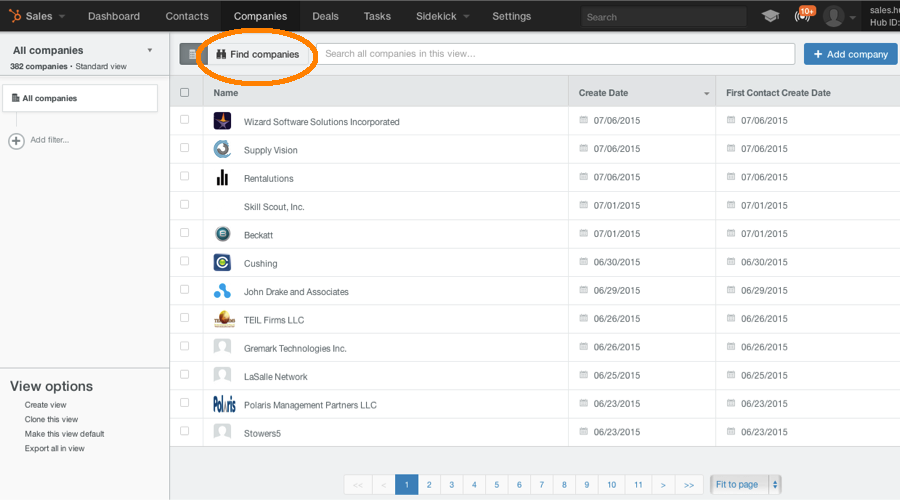This screenshot has height=500, width=900.
Task: Click the building icon in All companies filter
Action: click(15, 98)
